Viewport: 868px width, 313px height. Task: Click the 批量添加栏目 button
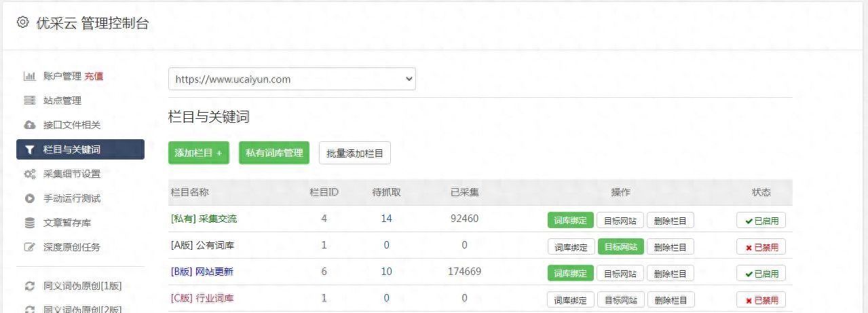pos(355,153)
